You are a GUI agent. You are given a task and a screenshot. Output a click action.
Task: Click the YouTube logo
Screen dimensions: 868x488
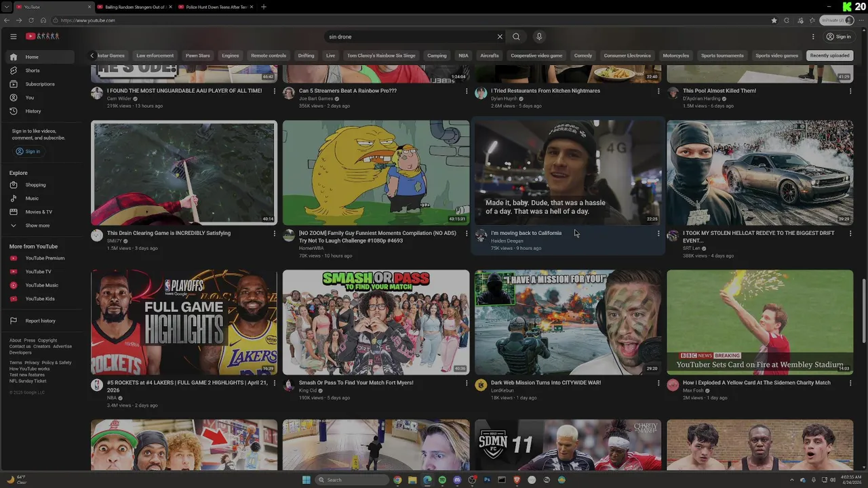point(43,37)
